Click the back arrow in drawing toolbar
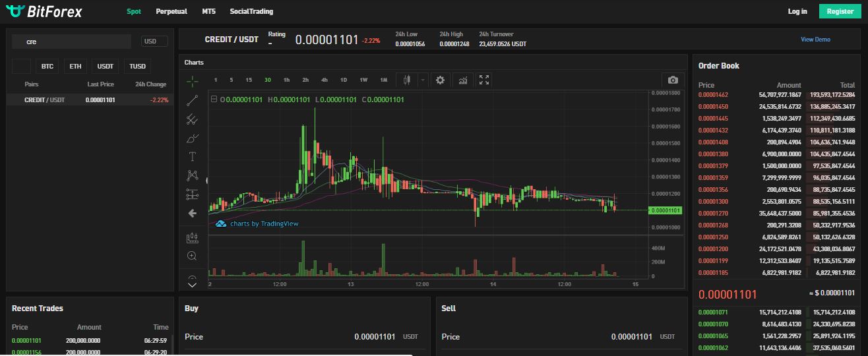Image resolution: width=868 pixels, height=356 pixels. coord(192,214)
